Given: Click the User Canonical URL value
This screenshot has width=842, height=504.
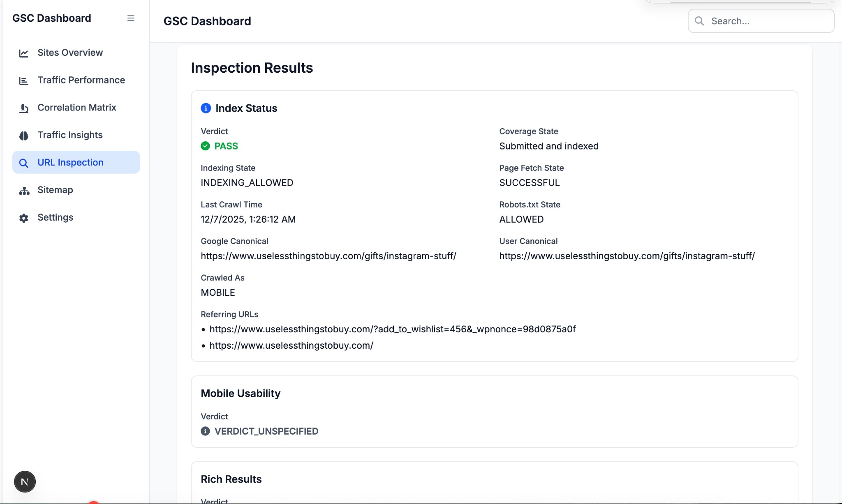Looking at the screenshot, I should point(627,256).
